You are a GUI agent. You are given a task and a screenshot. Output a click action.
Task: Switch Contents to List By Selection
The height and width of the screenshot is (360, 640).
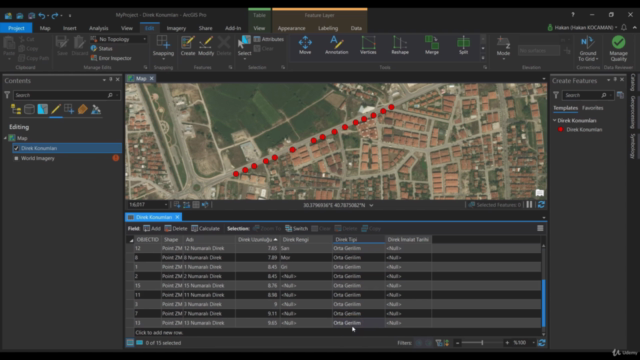(42, 109)
